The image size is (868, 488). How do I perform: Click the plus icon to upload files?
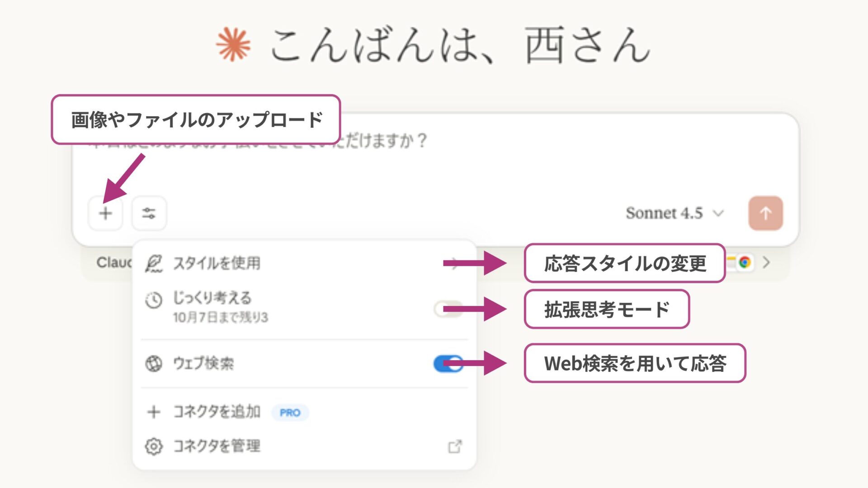(x=105, y=213)
